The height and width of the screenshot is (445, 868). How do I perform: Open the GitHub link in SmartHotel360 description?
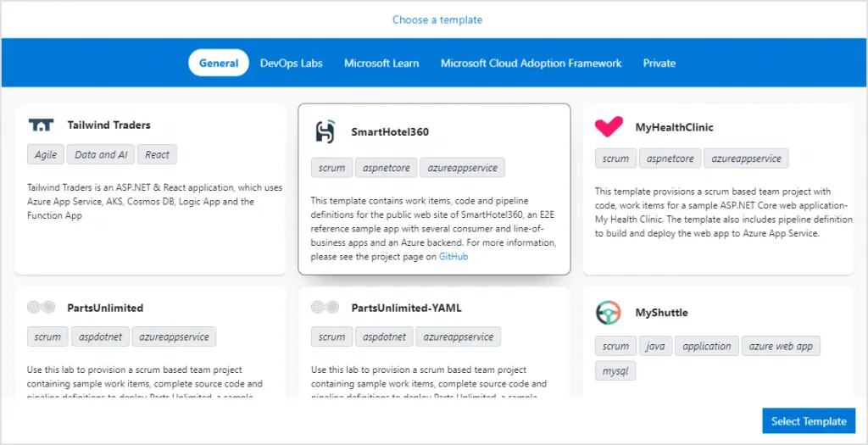point(453,256)
